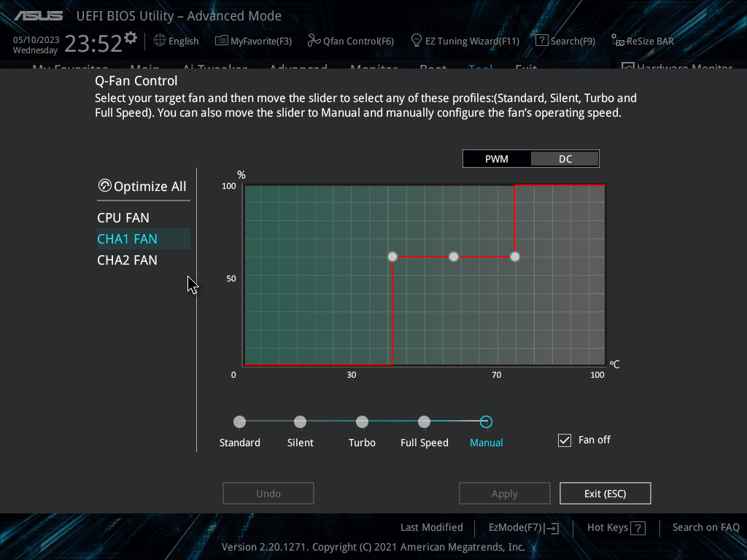Select the Manual profile point
Image resolution: width=747 pixels, height=560 pixels.
(486, 421)
